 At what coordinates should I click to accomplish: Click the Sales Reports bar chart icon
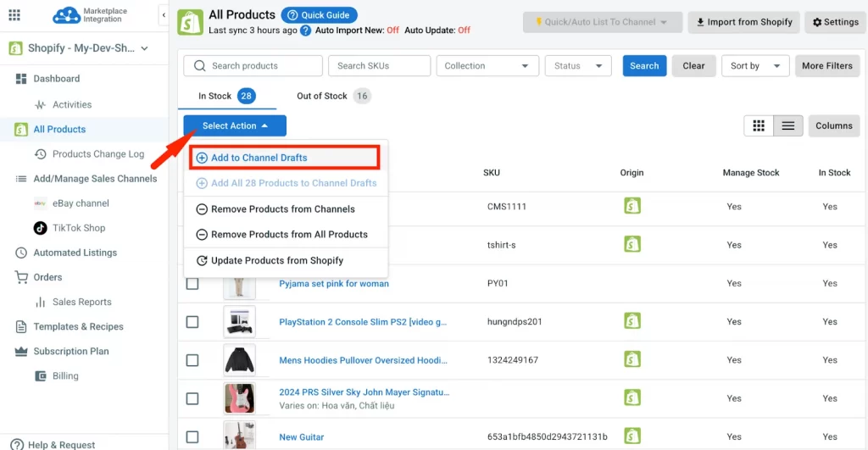click(41, 303)
